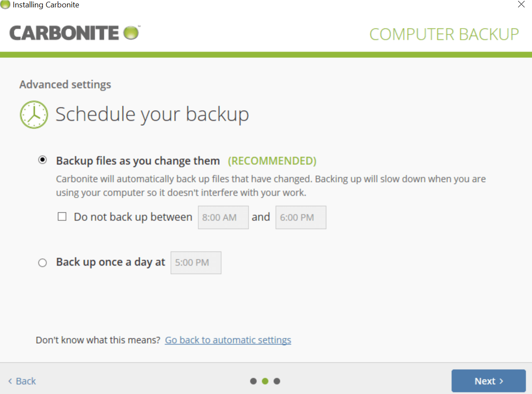Click the Next button
This screenshot has width=532, height=394.
pos(489,381)
